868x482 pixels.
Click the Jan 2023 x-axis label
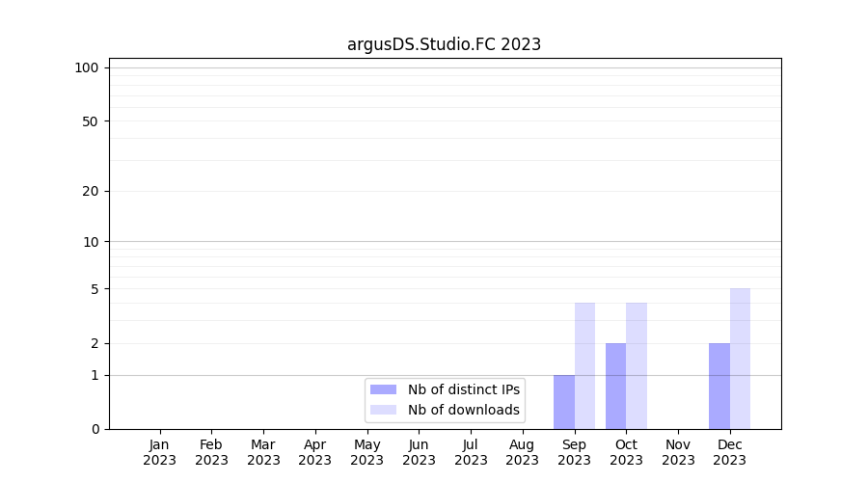click(160, 452)
